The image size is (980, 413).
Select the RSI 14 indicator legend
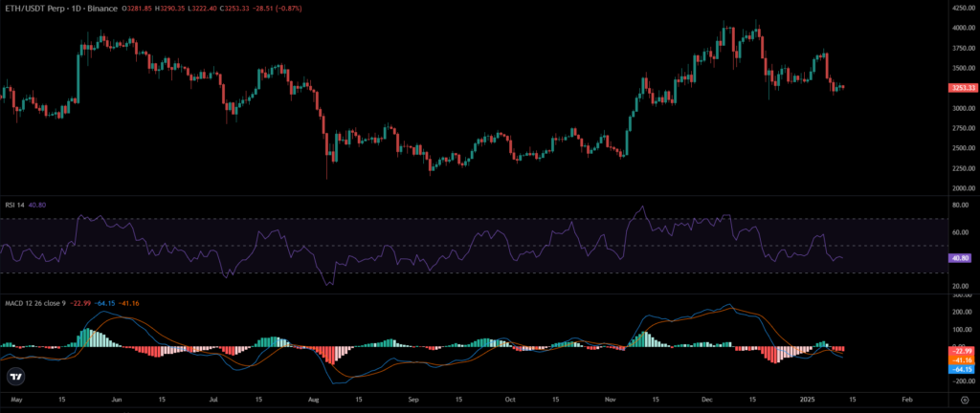15,205
